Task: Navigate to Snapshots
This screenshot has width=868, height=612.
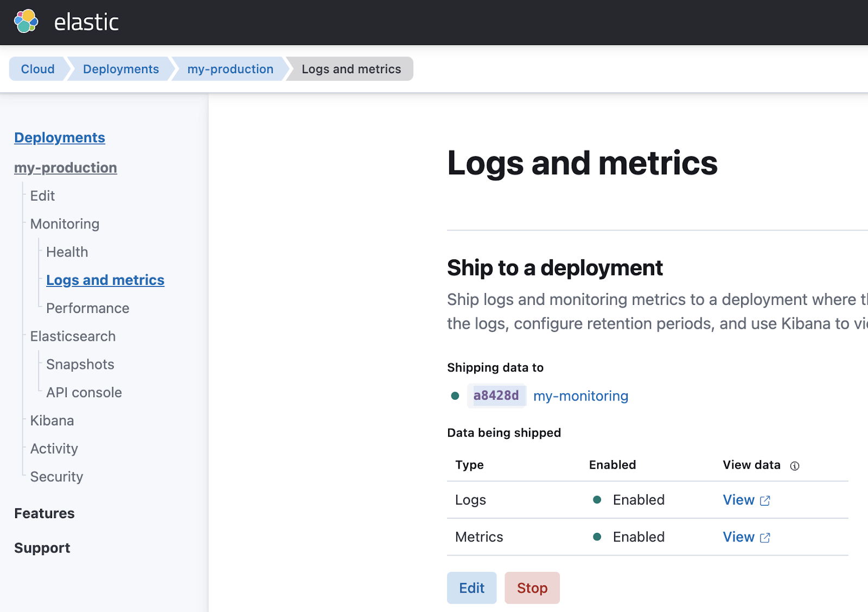Action: [x=80, y=364]
